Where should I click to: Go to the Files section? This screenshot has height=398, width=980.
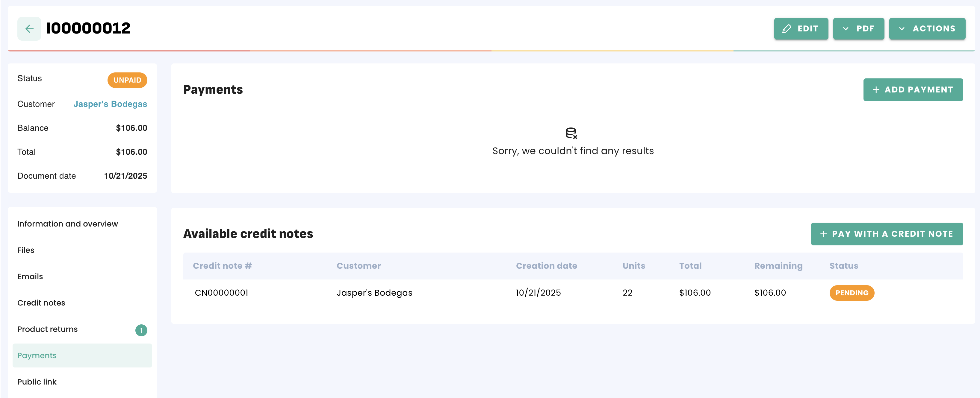25,250
